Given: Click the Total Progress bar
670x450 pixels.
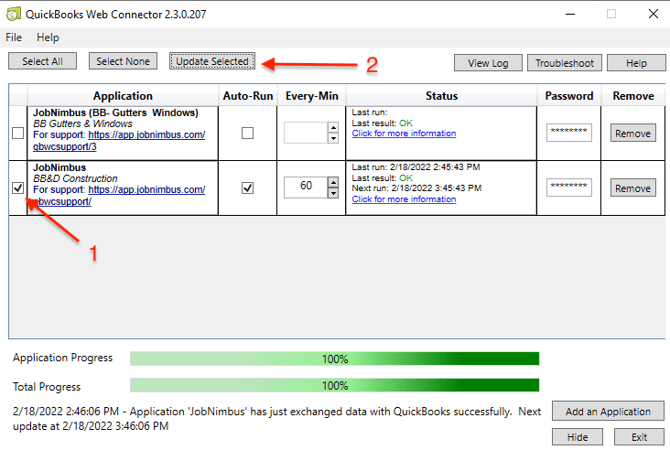Looking at the screenshot, I should tap(335, 385).
